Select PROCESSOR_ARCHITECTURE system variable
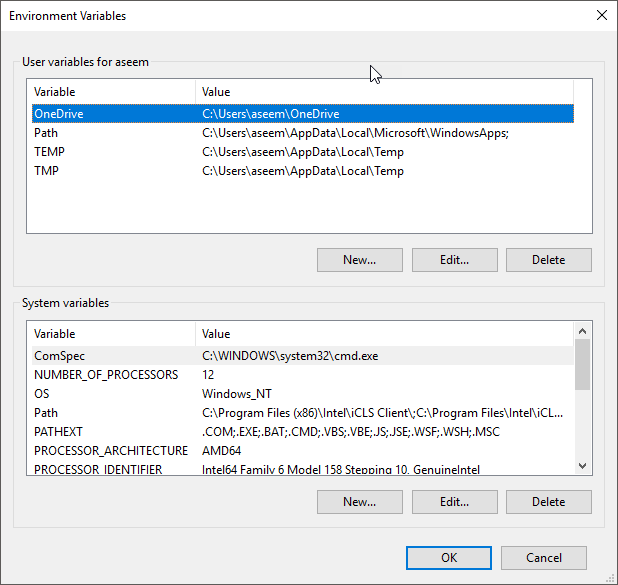618x585 pixels. pyautogui.click(x=303, y=451)
